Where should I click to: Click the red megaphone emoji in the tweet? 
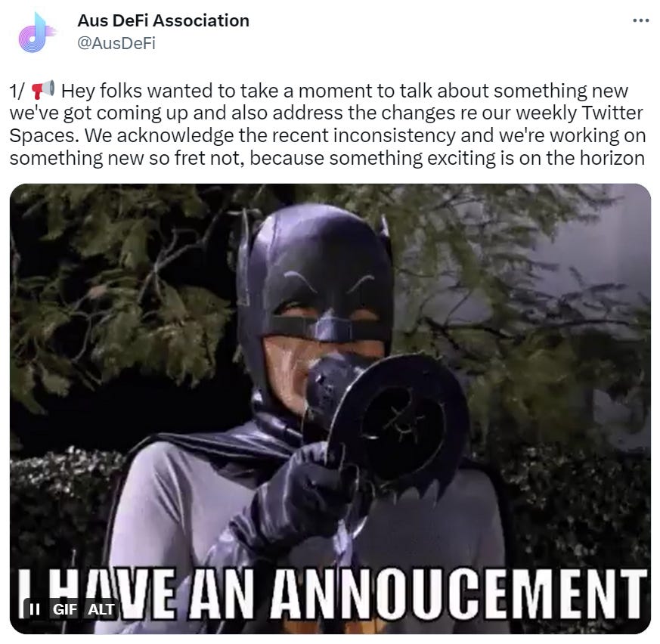43,90
